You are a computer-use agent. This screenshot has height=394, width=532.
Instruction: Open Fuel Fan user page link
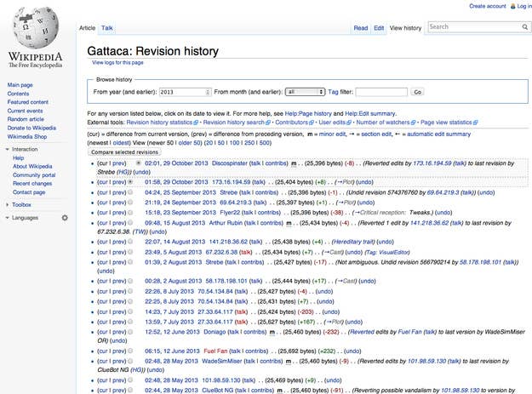(x=215, y=351)
